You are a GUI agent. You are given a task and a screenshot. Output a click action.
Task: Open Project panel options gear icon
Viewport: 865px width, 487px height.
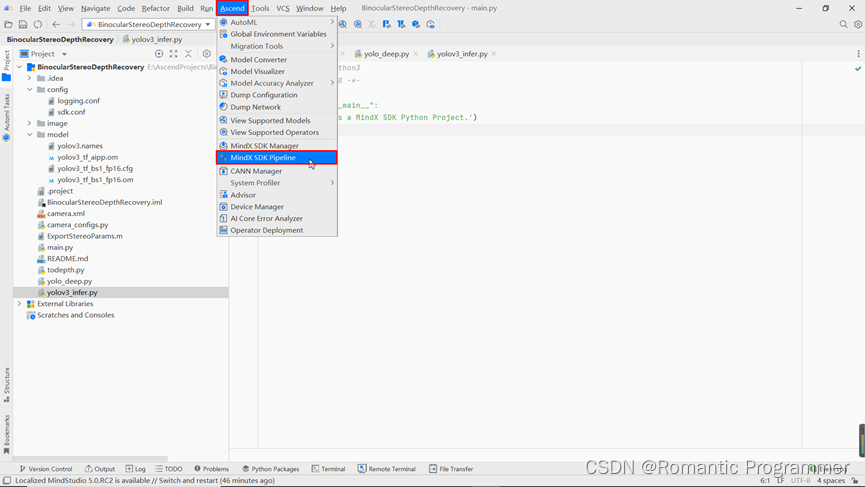pyautogui.click(x=206, y=53)
